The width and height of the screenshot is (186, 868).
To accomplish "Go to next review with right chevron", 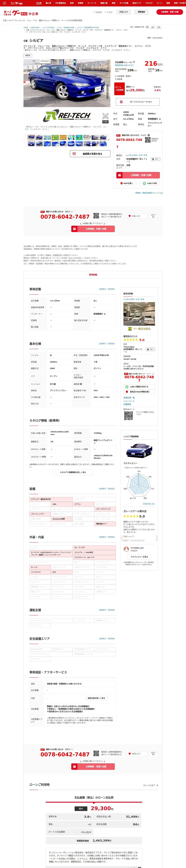I will (157, 538).
